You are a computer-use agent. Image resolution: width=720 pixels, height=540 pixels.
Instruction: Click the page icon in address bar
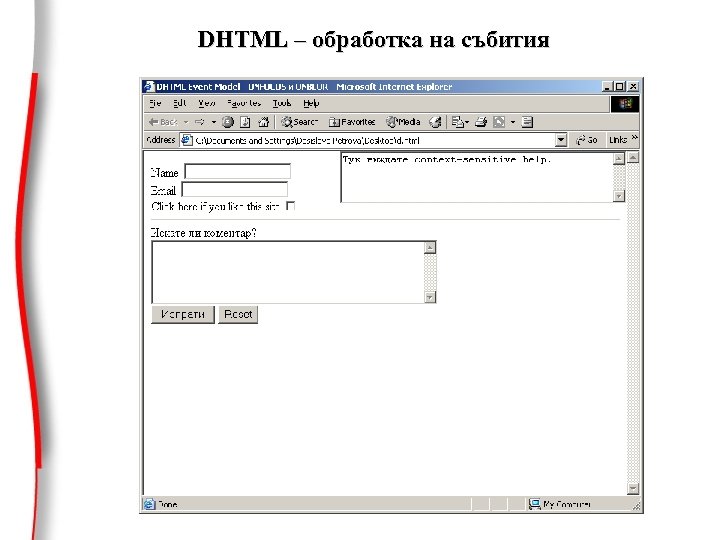(x=186, y=140)
